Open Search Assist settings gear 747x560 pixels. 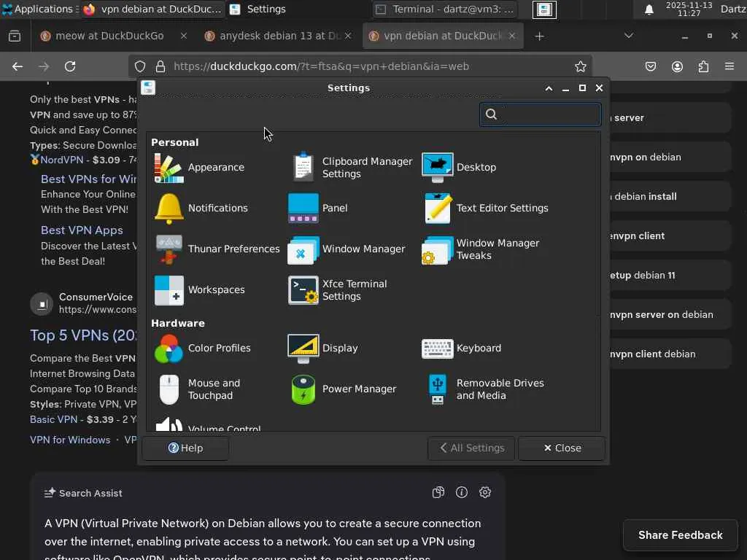485,492
